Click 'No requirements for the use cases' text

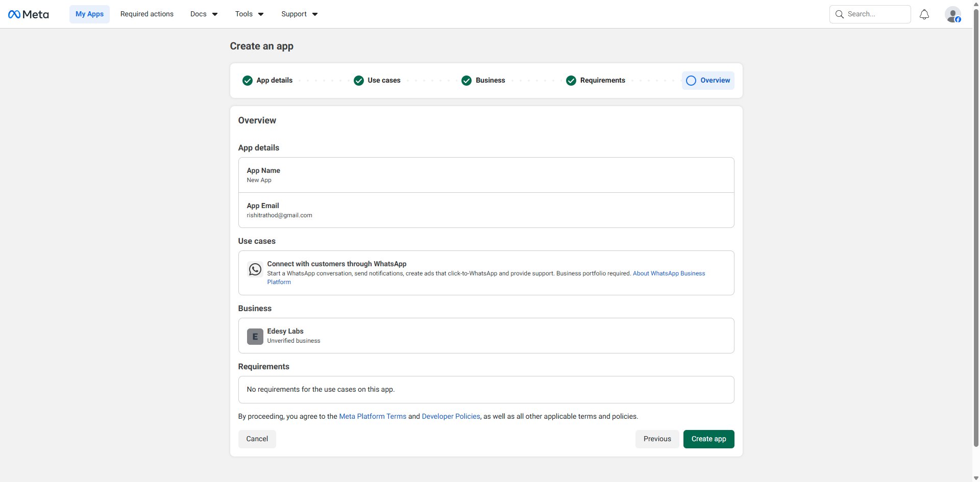321,390
